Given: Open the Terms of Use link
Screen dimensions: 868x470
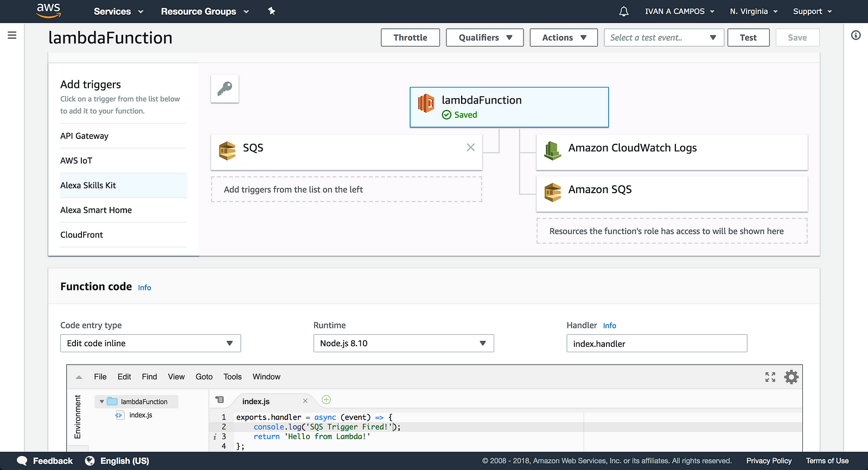Looking at the screenshot, I should (827, 461).
